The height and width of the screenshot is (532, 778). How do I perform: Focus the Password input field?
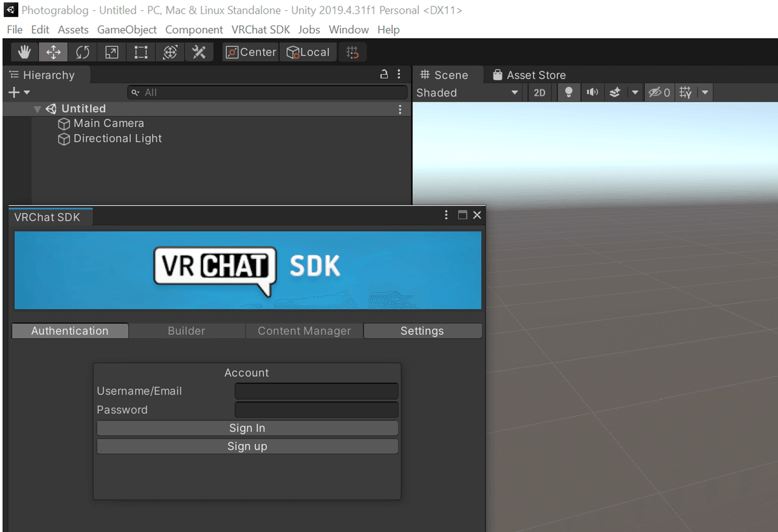(x=316, y=410)
